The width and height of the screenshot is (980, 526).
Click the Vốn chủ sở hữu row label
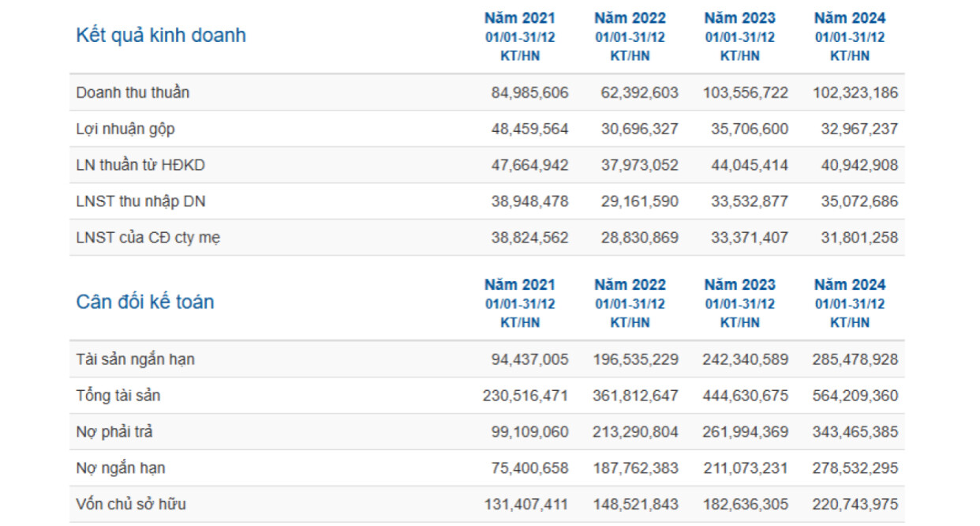click(131, 505)
